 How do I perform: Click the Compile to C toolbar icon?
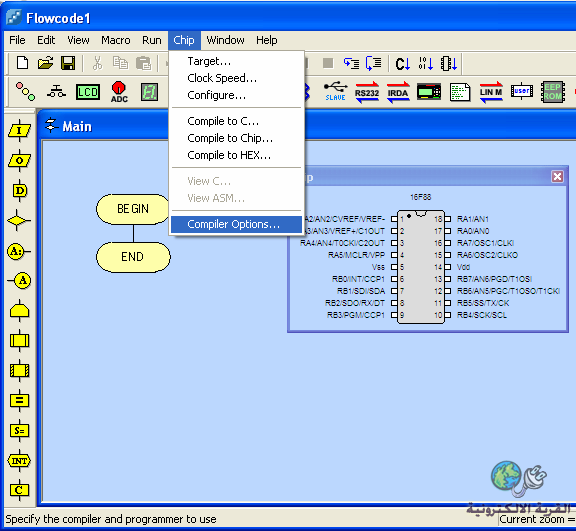403,64
